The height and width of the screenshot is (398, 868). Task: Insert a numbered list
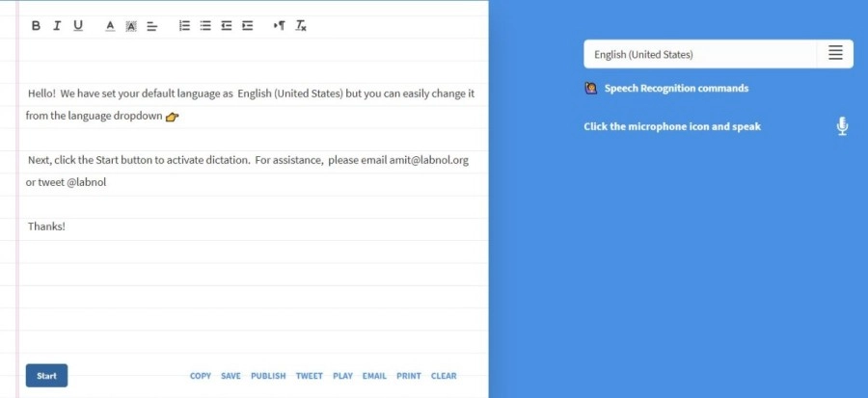pyautogui.click(x=185, y=25)
